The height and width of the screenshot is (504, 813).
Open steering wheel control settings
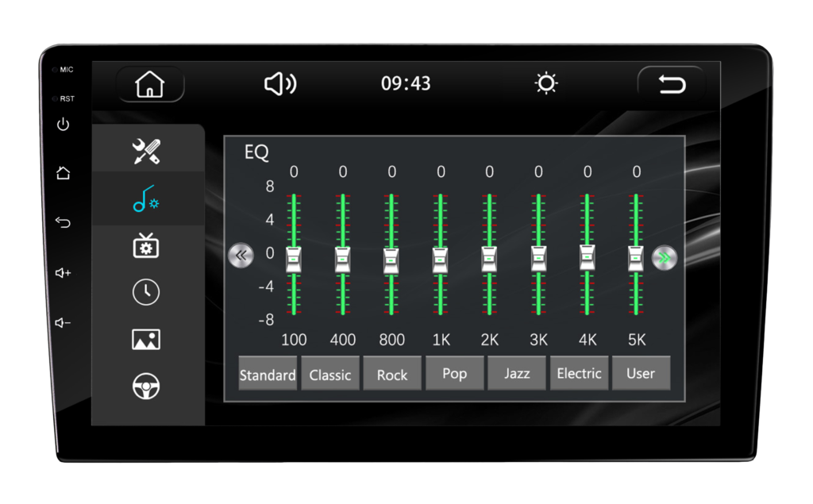(x=146, y=387)
